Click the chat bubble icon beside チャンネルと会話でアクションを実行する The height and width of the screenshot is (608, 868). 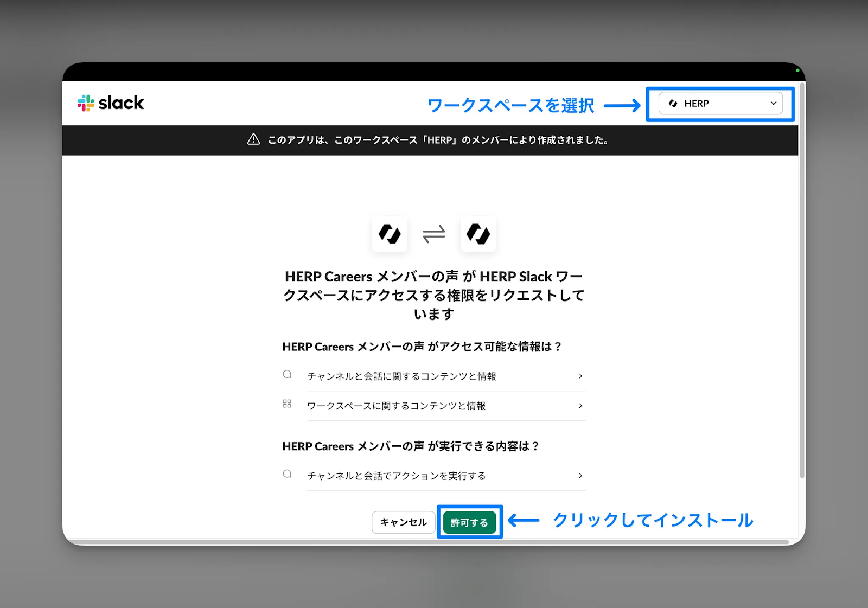[x=287, y=474]
